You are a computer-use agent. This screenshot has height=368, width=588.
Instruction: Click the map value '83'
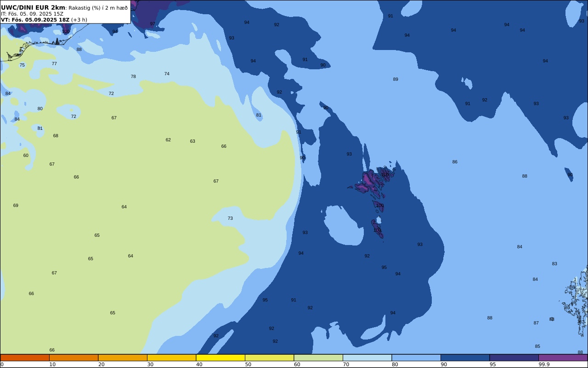tap(554, 264)
